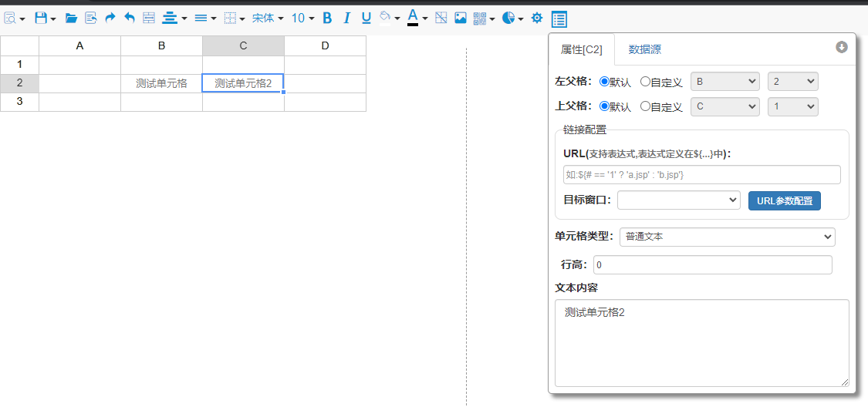The width and height of the screenshot is (868, 407).
Task: Open the font size 10 dropdown
Action: click(302, 18)
